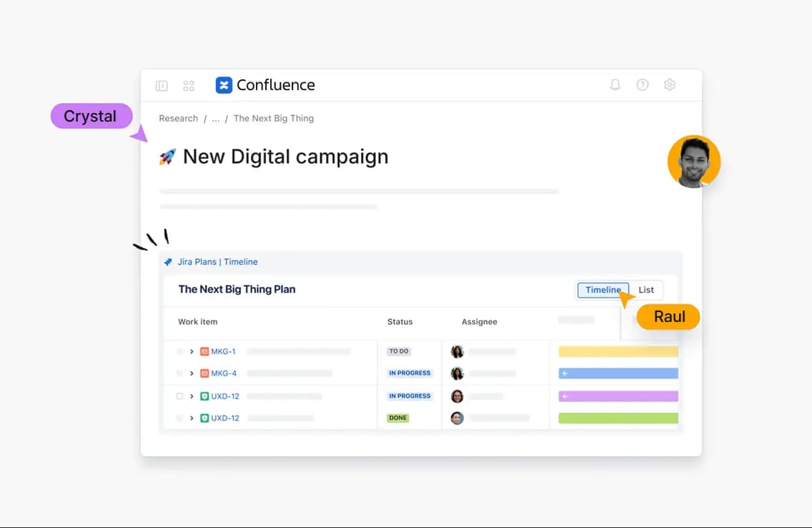The image size is (812, 528).
Task: Open the Research breadcrumb link
Action: [178, 118]
